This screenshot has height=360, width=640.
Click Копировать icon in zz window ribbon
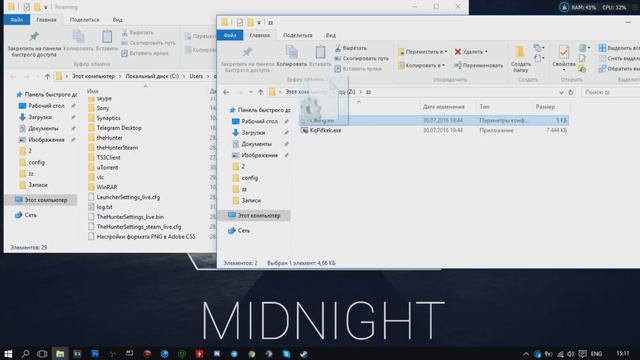[x=291, y=53]
